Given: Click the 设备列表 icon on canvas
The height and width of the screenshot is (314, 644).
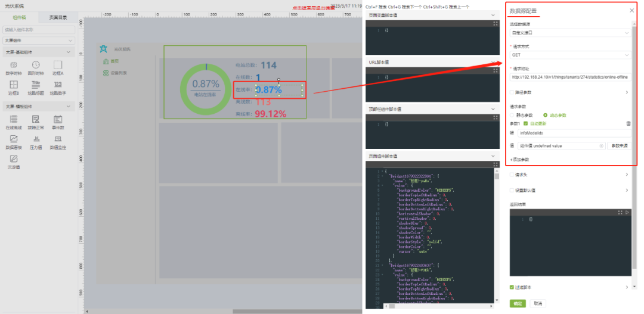Looking at the screenshot, I should click(106, 73).
